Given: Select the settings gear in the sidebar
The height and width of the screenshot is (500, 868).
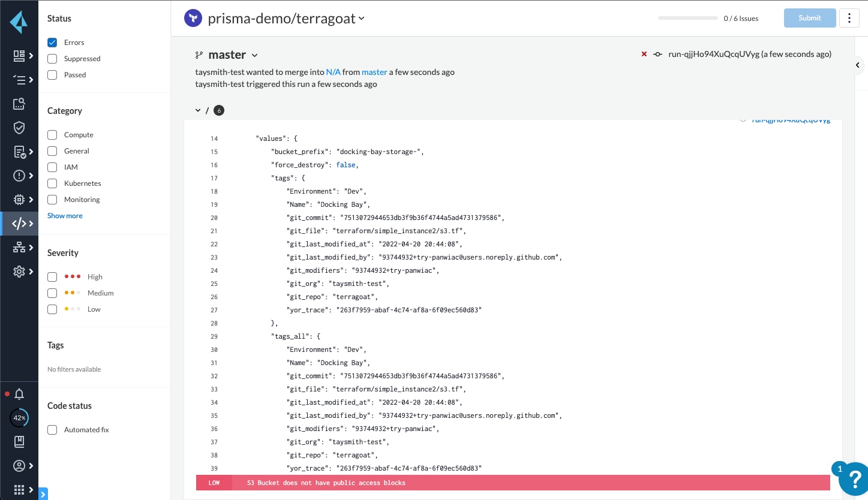Looking at the screenshot, I should 19,271.
